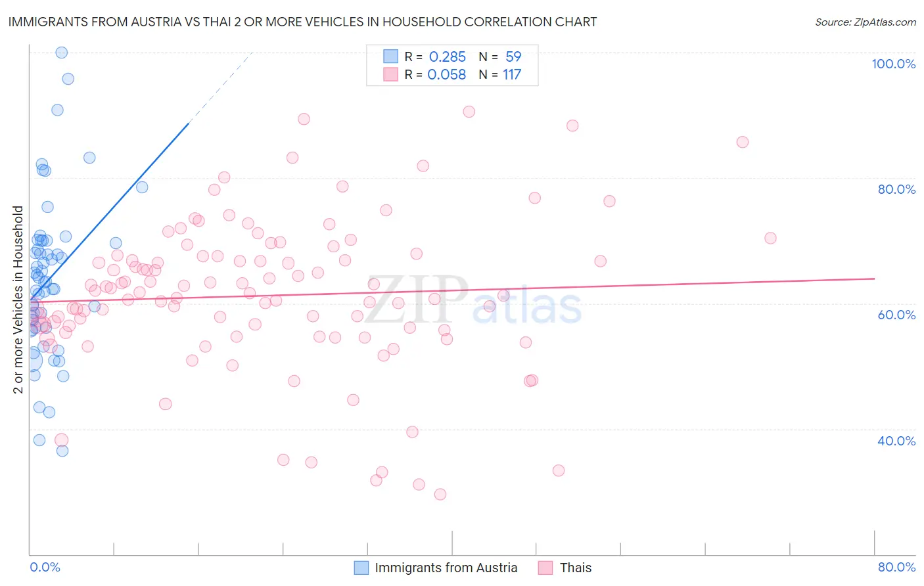Click the 80.0% x-axis label
This screenshot has height=586, width=924.
[x=896, y=567]
